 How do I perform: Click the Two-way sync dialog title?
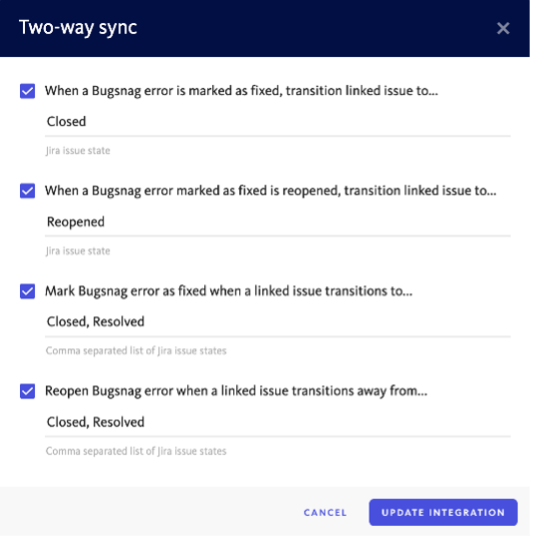tap(78, 28)
